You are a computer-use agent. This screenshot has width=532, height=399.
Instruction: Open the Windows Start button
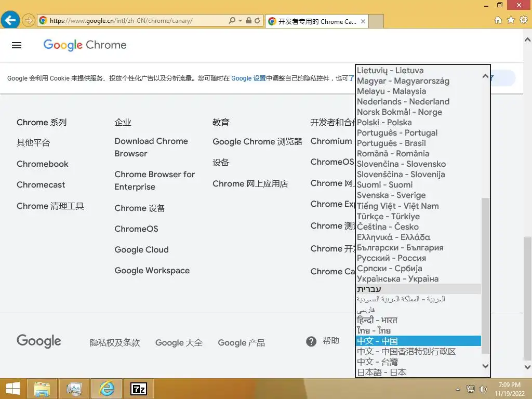coord(13,389)
